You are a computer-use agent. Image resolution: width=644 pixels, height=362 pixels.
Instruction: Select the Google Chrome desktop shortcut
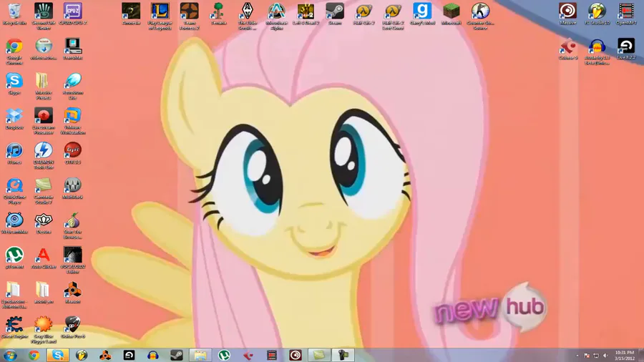[14, 52]
